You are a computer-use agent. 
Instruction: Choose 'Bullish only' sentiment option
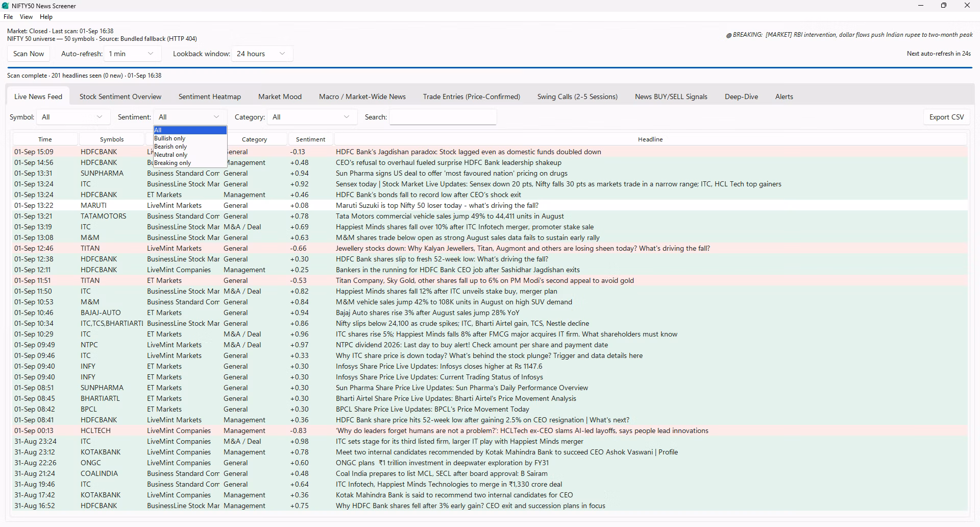(x=190, y=138)
